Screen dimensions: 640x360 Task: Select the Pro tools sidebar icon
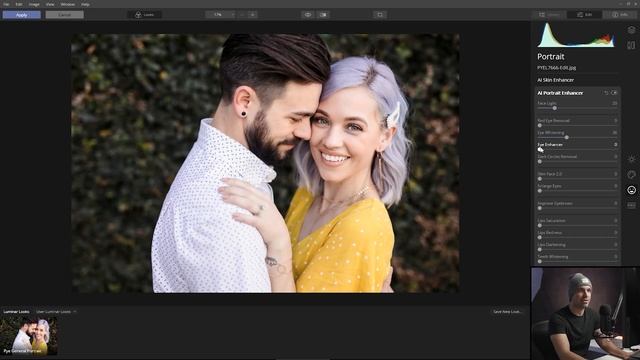(631, 206)
